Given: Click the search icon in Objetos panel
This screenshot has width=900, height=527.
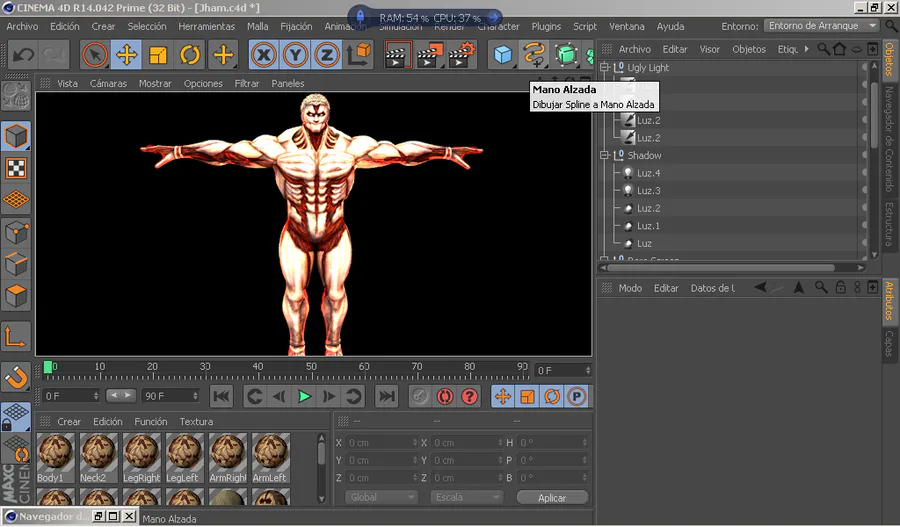Looking at the screenshot, I should pyautogui.click(x=824, y=49).
